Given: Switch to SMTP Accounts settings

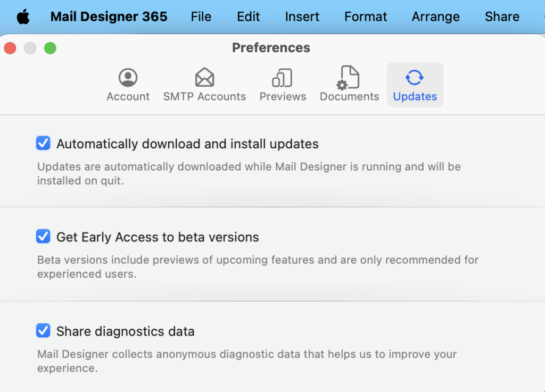Looking at the screenshot, I should [204, 85].
